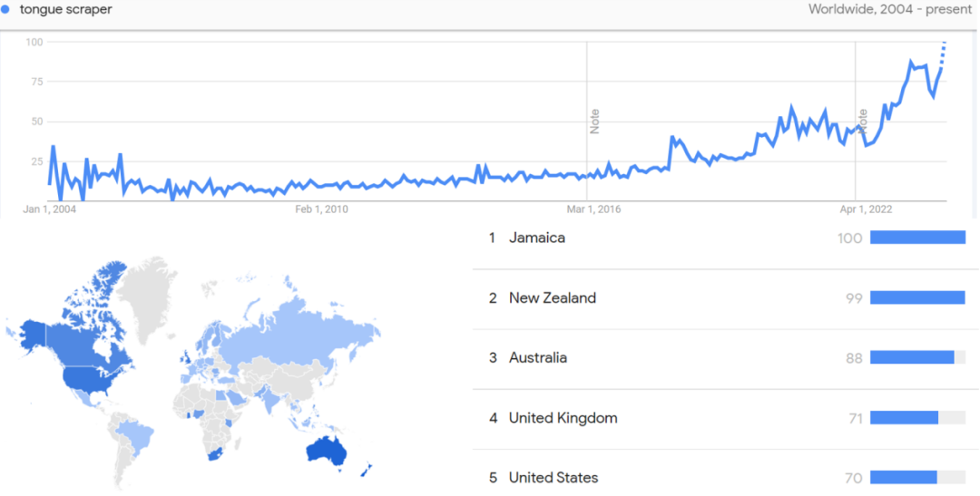Click the United Kingdom interest bar

click(x=904, y=418)
